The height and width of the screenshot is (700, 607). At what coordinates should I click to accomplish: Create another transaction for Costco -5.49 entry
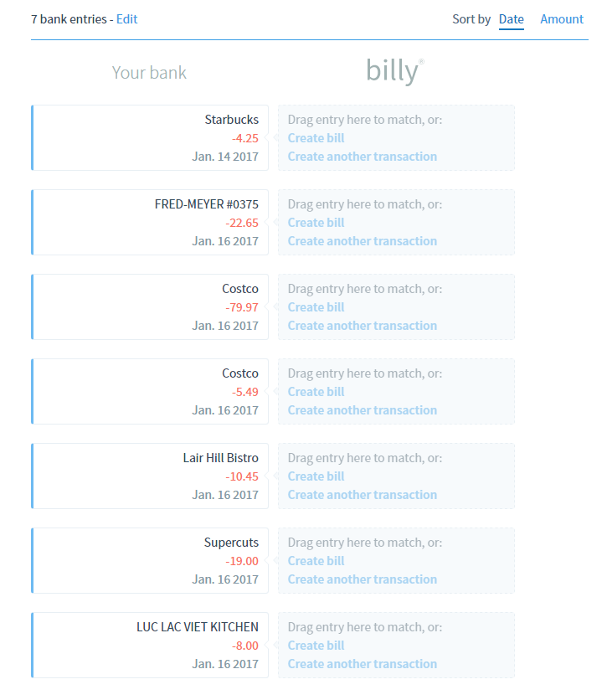click(x=362, y=410)
